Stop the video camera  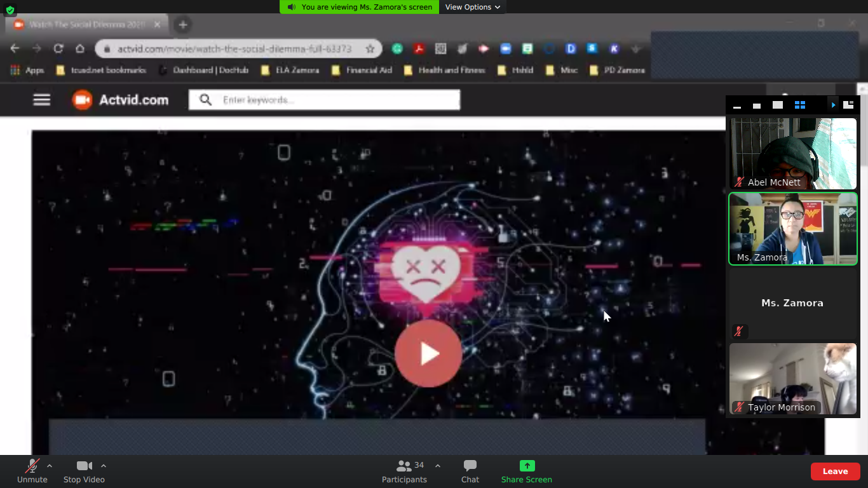[x=84, y=471]
